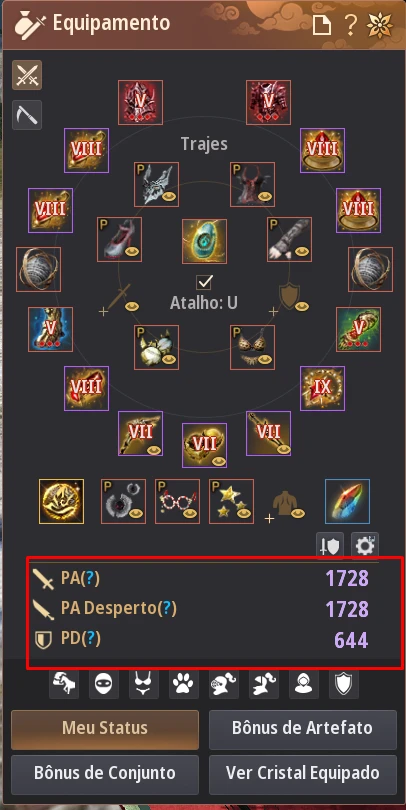The width and height of the screenshot is (406, 810).
Task: Click Ver Cristal Equipado button
Action: [x=303, y=773]
